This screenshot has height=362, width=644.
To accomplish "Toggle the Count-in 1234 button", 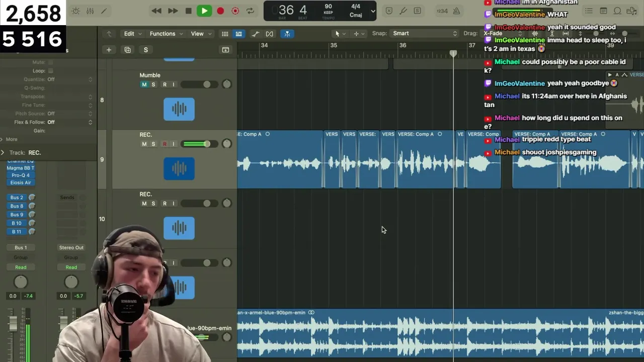I will click(442, 11).
